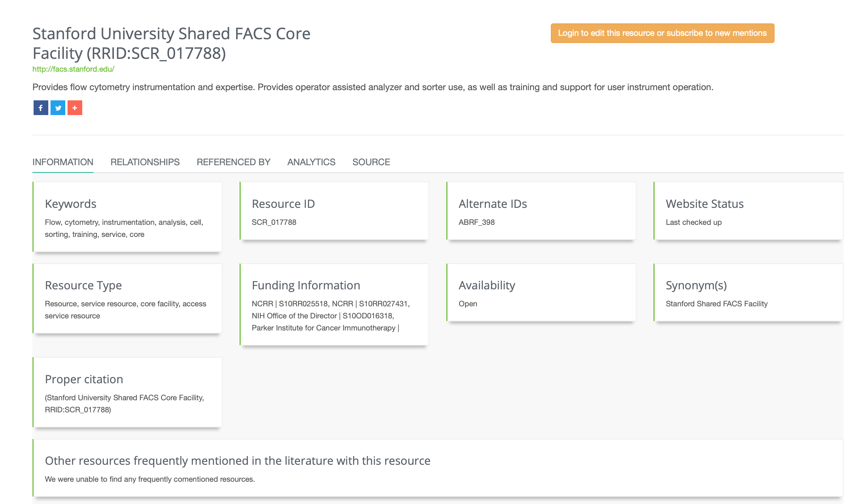Select the proper citation RRID text
The width and height of the screenshot is (867, 504).
point(125,404)
